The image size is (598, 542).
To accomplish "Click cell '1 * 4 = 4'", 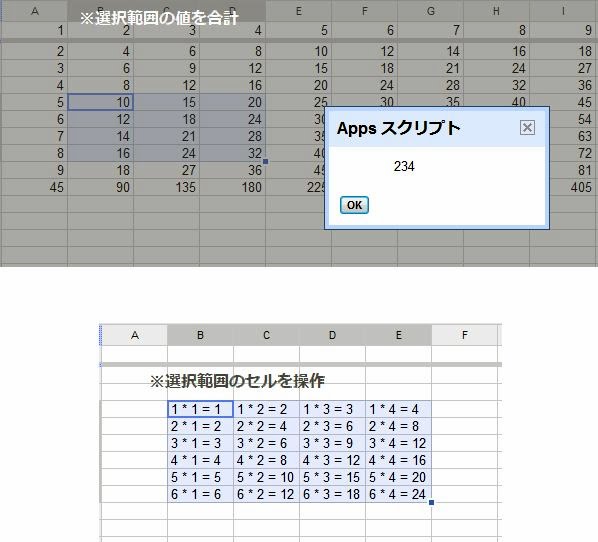I will (398, 409).
